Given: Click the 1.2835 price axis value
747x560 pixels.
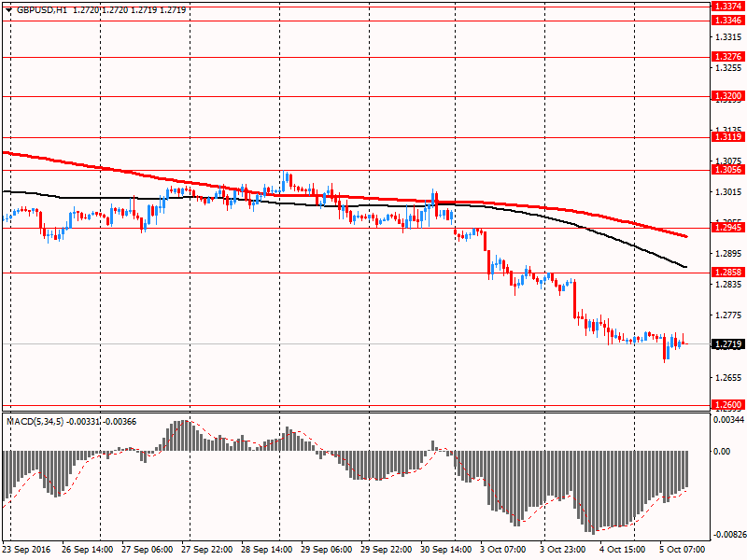Looking at the screenshot, I should [x=729, y=285].
